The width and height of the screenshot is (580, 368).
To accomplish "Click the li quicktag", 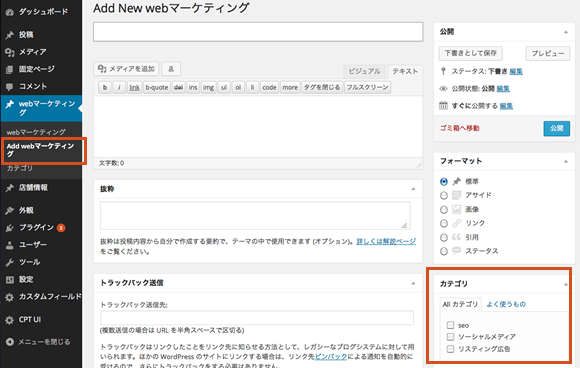I will [252, 88].
